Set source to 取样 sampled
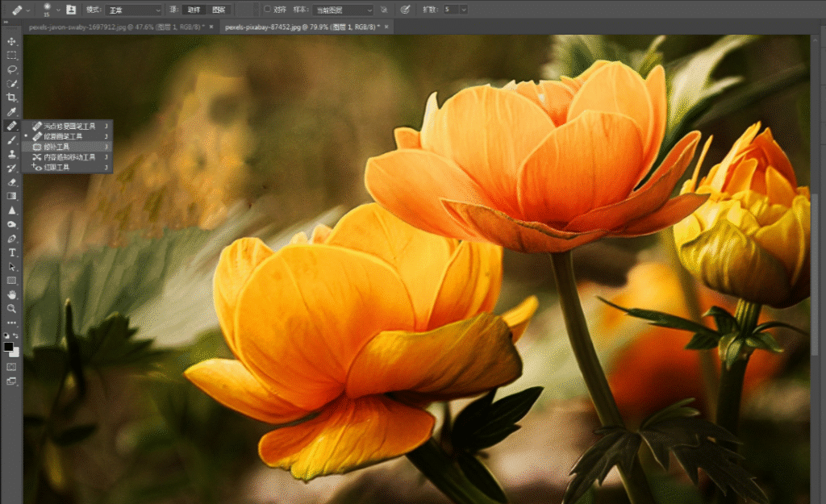The height and width of the screenshot is (504, 826). pos(194,10)
